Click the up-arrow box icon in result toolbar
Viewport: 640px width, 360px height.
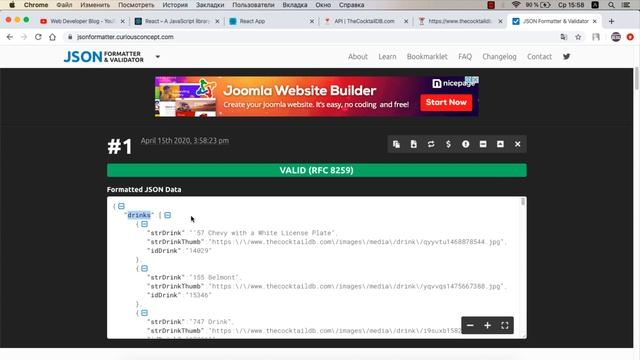coord(500,144)
